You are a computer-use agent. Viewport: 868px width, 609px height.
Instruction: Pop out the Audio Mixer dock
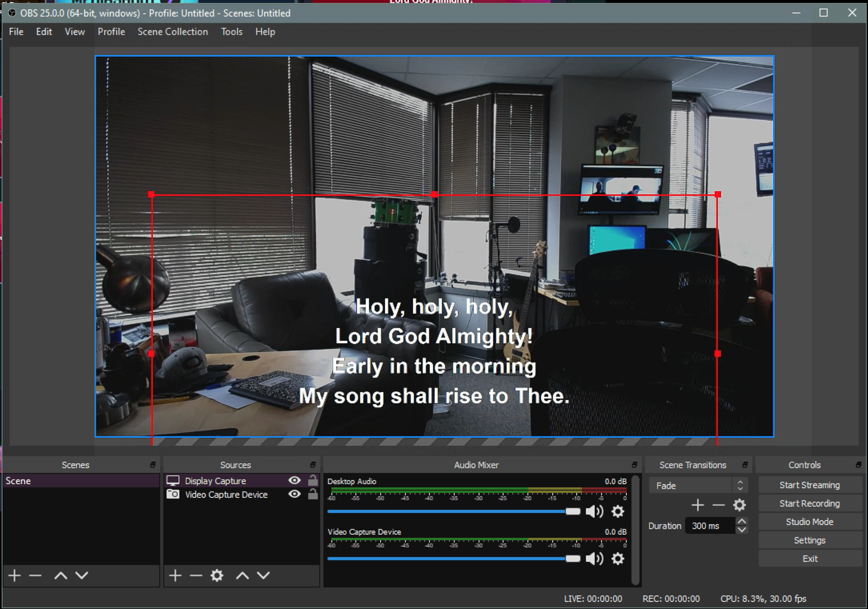click(x=634, y=465)
